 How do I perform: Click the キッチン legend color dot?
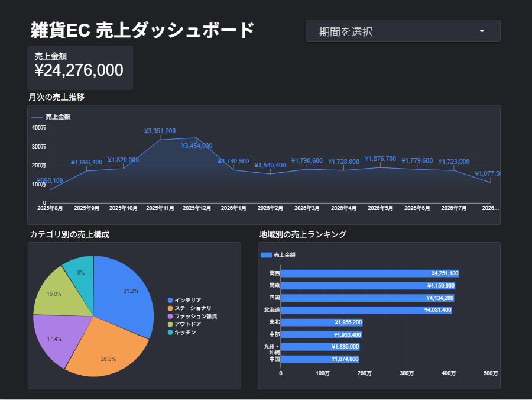pyautogui.click(x=170, y=332)
